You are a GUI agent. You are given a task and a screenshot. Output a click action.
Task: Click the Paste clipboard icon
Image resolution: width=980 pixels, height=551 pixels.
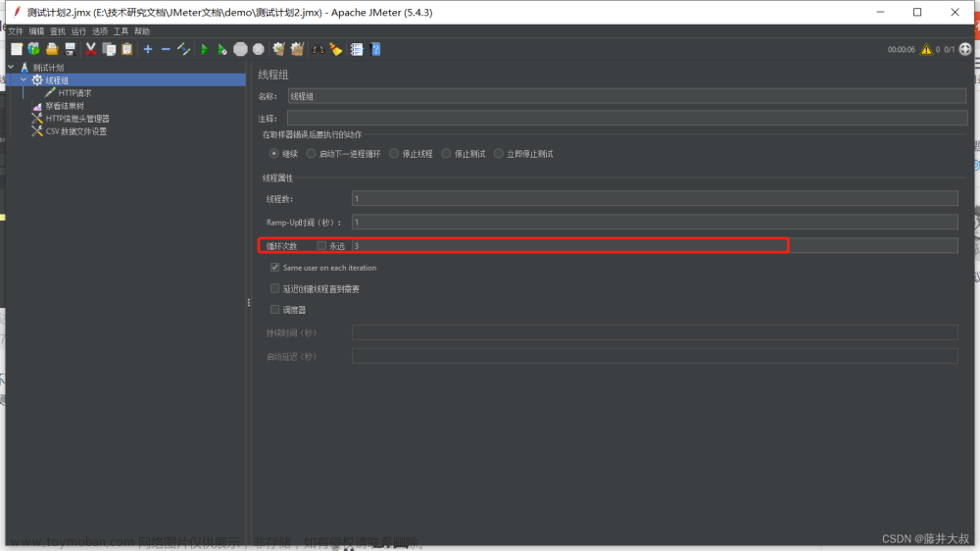tap(126, 49)
